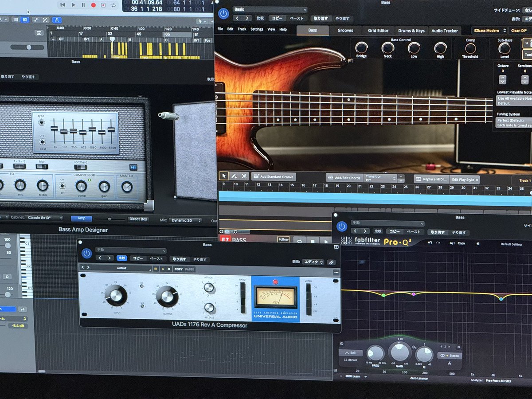The height and width of the screenshot is (399, 532).
Task: Pause playback in Logic transport
Action: click(x=83, y=5)
